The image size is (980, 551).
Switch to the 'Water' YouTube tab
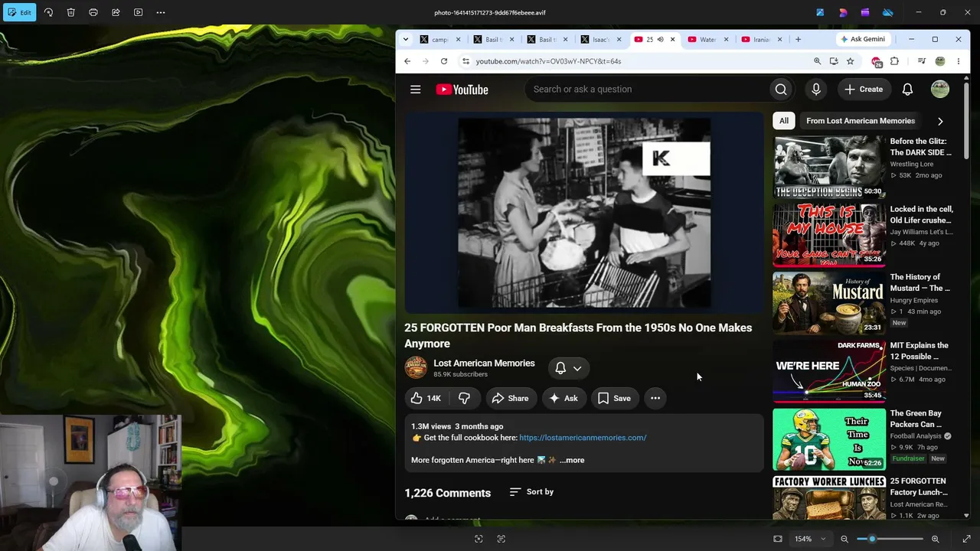708,39
